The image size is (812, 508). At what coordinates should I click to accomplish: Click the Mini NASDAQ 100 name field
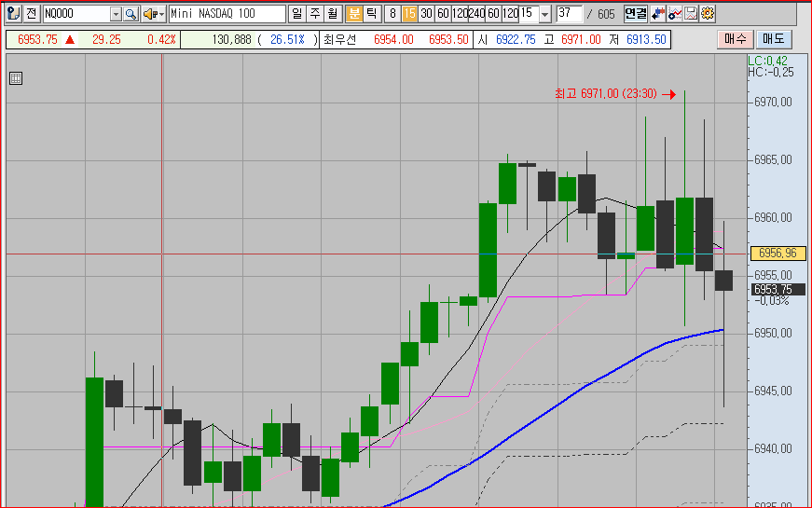pyautogui.click(x=227, y=13)
